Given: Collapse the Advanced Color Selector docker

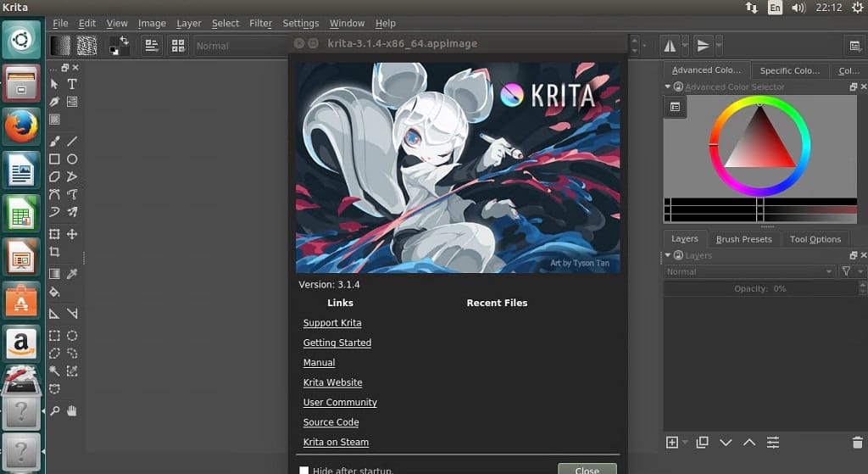Looking at the screenshot, I should pyautogui.click(x=669, y=86).
